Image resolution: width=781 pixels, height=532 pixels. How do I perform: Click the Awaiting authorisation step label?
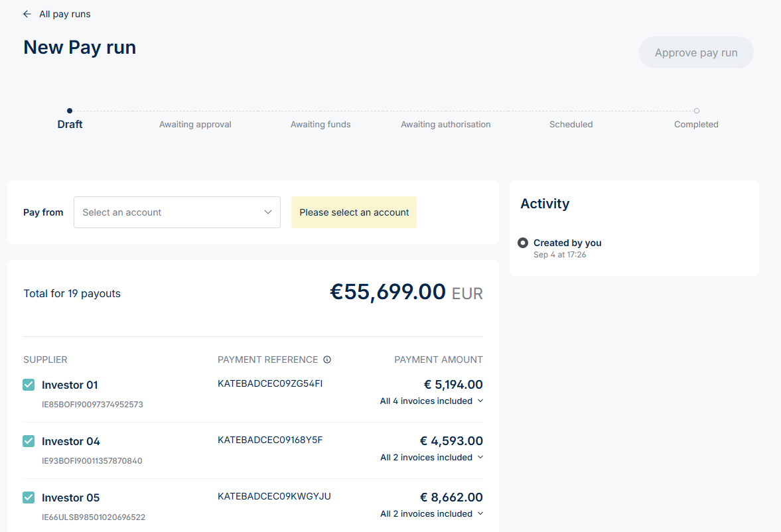click(x=446, y=125)
